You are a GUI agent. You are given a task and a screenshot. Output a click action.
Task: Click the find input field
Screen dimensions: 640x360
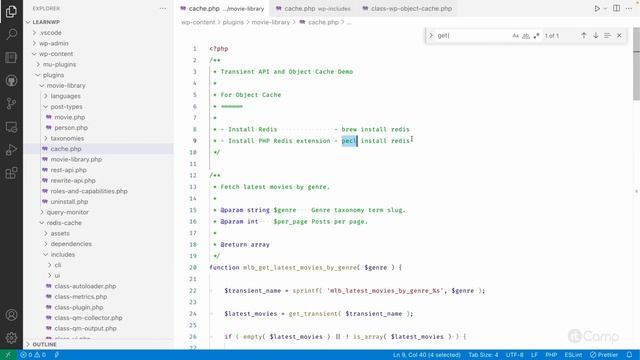(473, 36)
